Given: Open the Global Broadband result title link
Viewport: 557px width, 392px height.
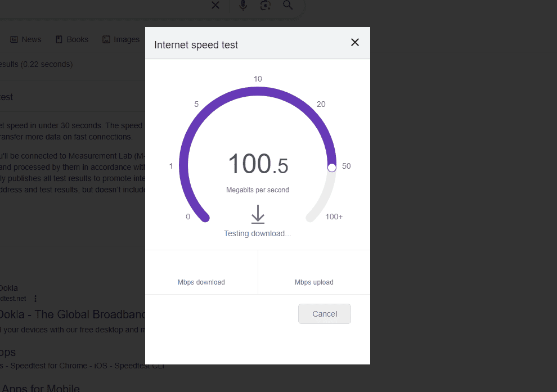Looking at the screenshot, I should click(x=73, y=314).
